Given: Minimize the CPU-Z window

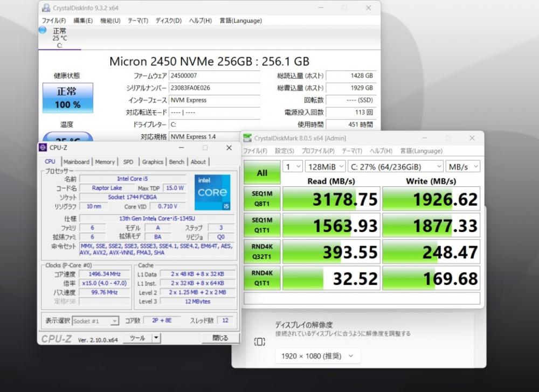Looking at the screenshot, I should pyautogui.click(x=181, y=148).
